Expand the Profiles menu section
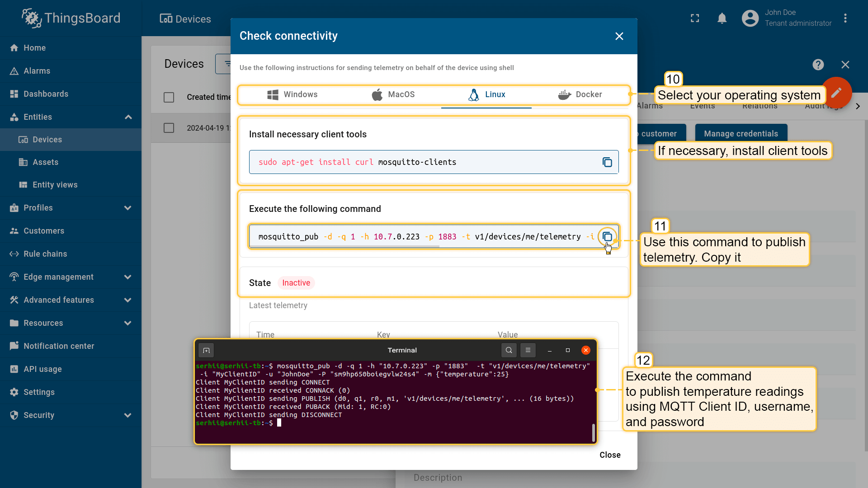Image resolution: width=868 pixels, height=488 pixels. (x=127, y=208)
